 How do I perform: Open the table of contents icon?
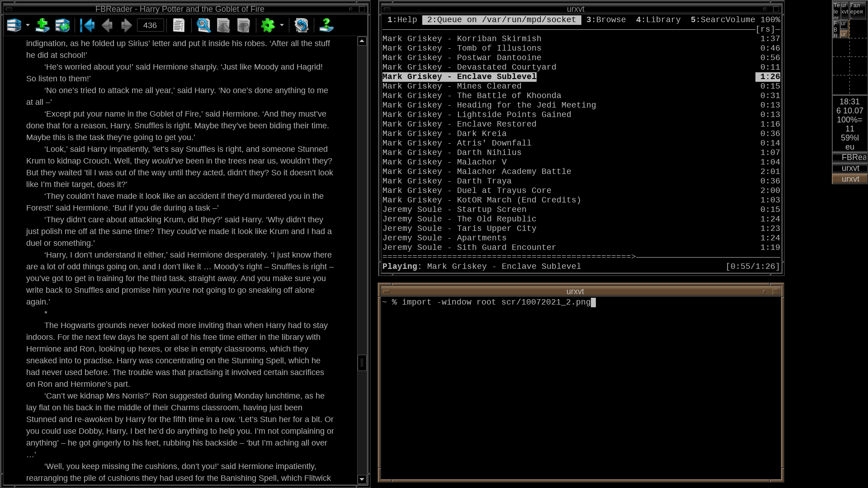tap(179, 25)
